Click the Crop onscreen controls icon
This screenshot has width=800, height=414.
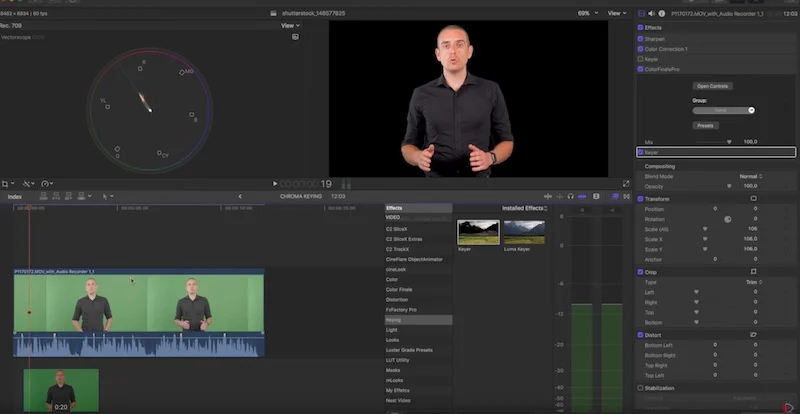pos(754,272)
